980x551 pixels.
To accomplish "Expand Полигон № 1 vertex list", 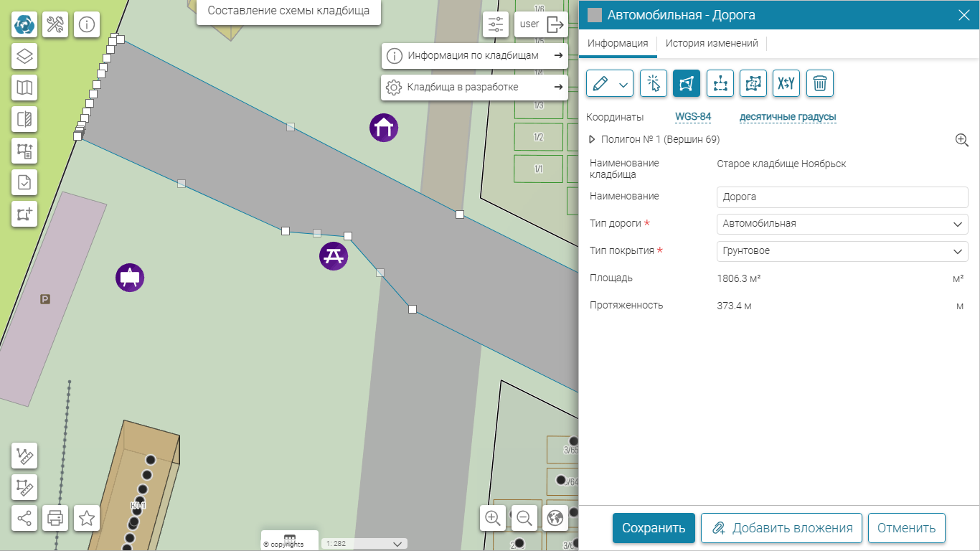I will pos(592,140).
